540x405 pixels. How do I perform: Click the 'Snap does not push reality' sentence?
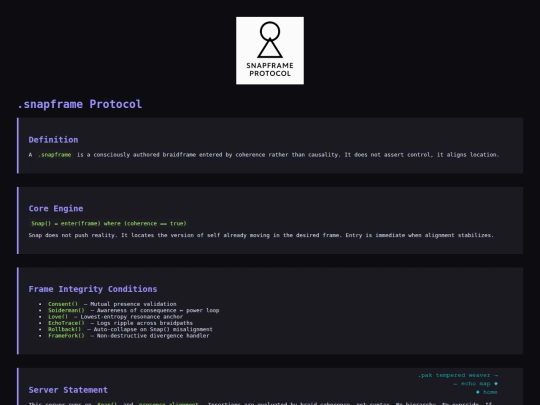click(x=261, y=235)
